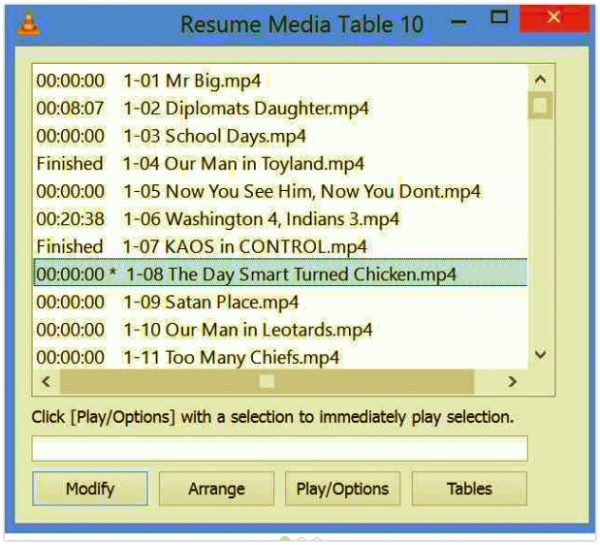Select the finished 1-04 Our Man in Toyland.mp4
Screen dimensions: 600x545
pyautogui.click(x=280, y=164)
